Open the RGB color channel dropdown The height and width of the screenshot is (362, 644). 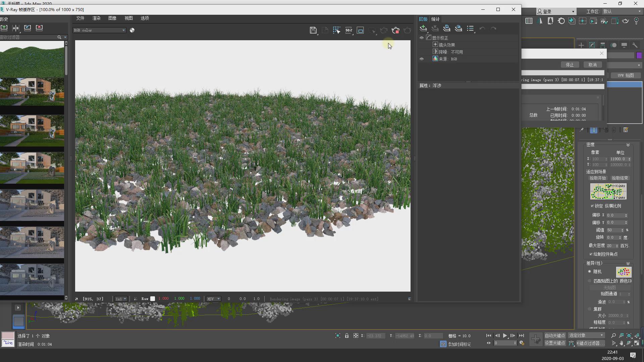click(99, 30)
